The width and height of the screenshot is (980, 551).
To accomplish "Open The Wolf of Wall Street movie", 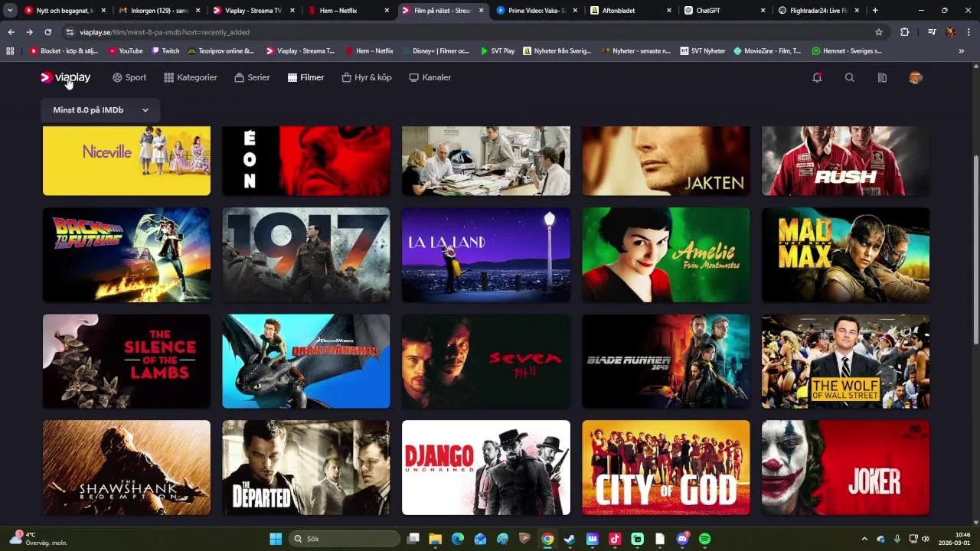I will (x=846, y=361).
